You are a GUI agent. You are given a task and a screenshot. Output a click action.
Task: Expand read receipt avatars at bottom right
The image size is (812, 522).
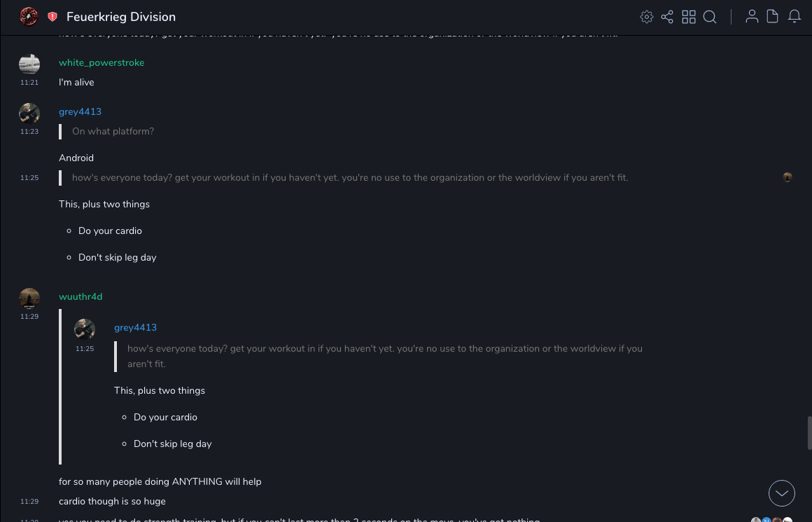pos(771,520)
